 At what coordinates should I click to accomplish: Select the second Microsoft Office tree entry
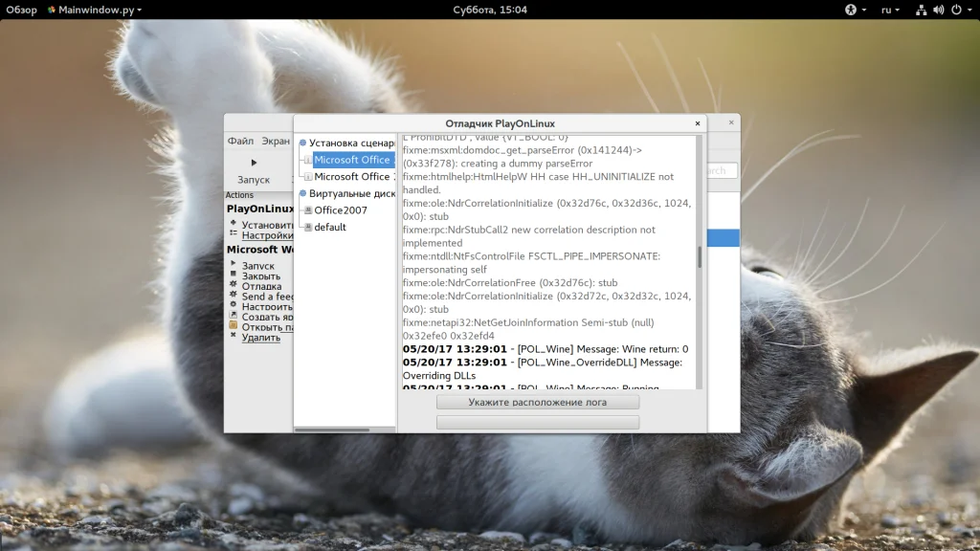[351, 177]
